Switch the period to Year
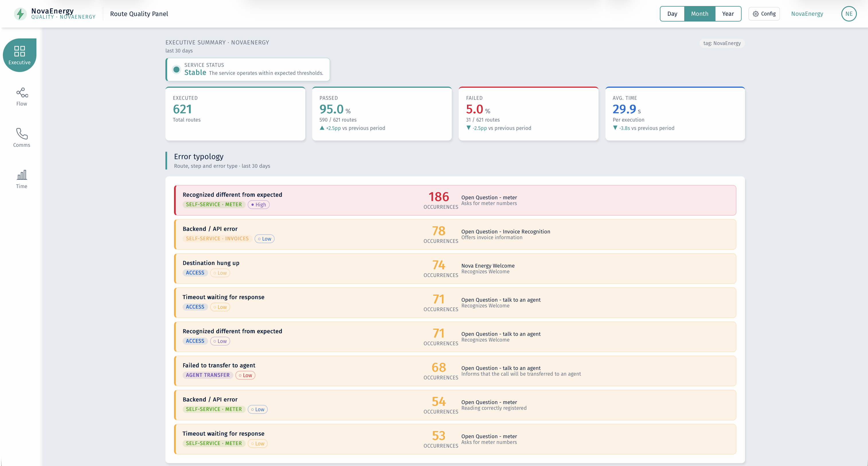The width and height of the screenshot is (868, 466). (728, 14)
